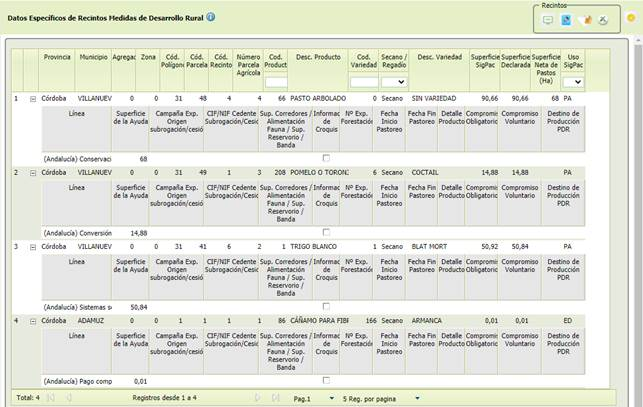
Task: Collapse row 4 ADAMUZ details
Action: pos(32,320)
